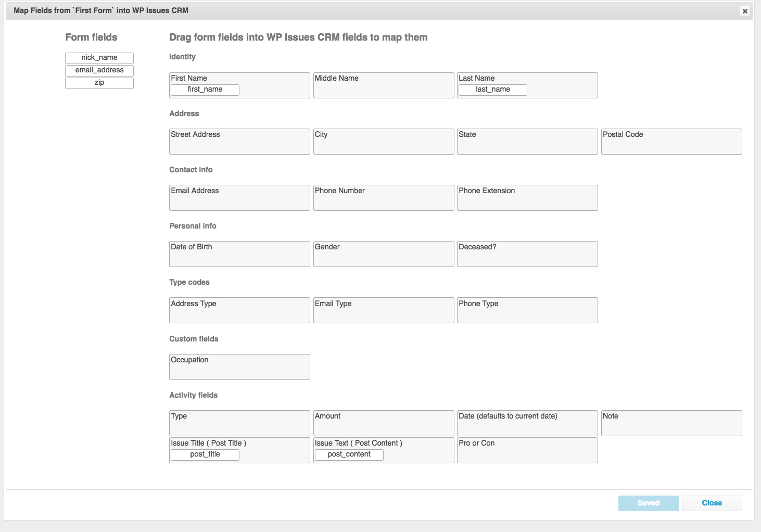Click the Pro or Con drop box

click(x=527, y=450)
